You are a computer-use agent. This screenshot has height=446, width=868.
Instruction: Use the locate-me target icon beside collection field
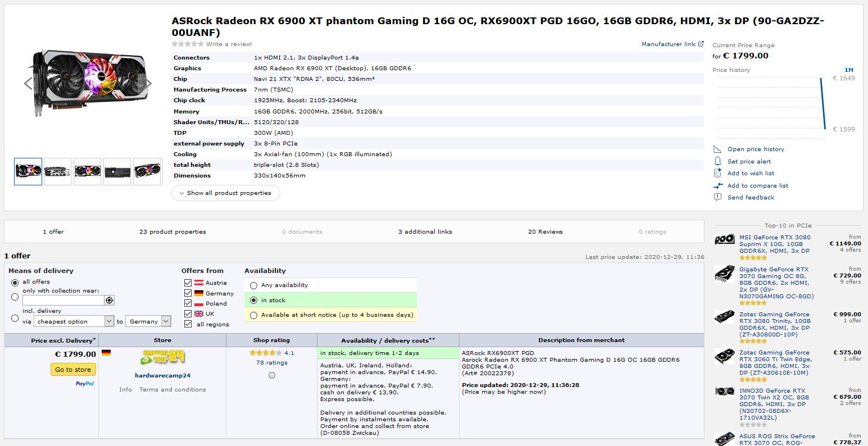click(110, 301)
